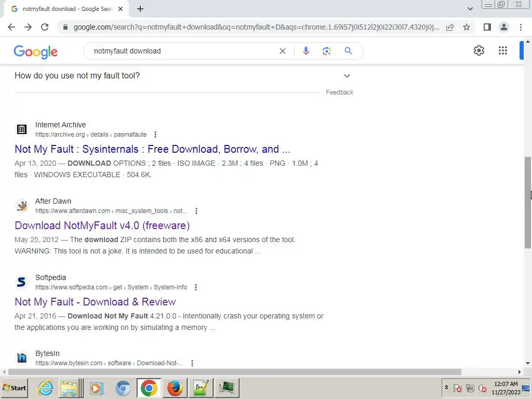Image resolution: width=532 pixels, height=399 pixels.
Task: Close the notmyfault download tab
Action: coord(121,9)
